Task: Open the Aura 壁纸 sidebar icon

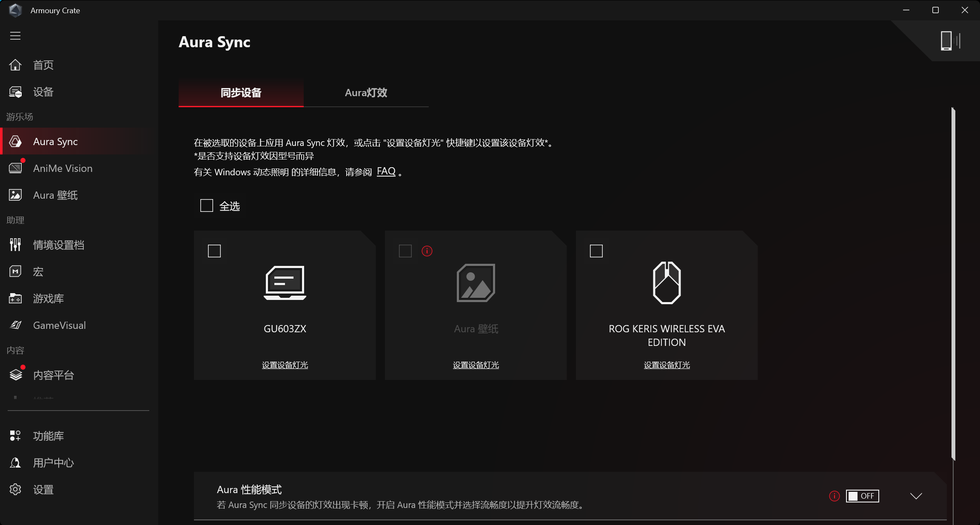Action: [15, 195]
